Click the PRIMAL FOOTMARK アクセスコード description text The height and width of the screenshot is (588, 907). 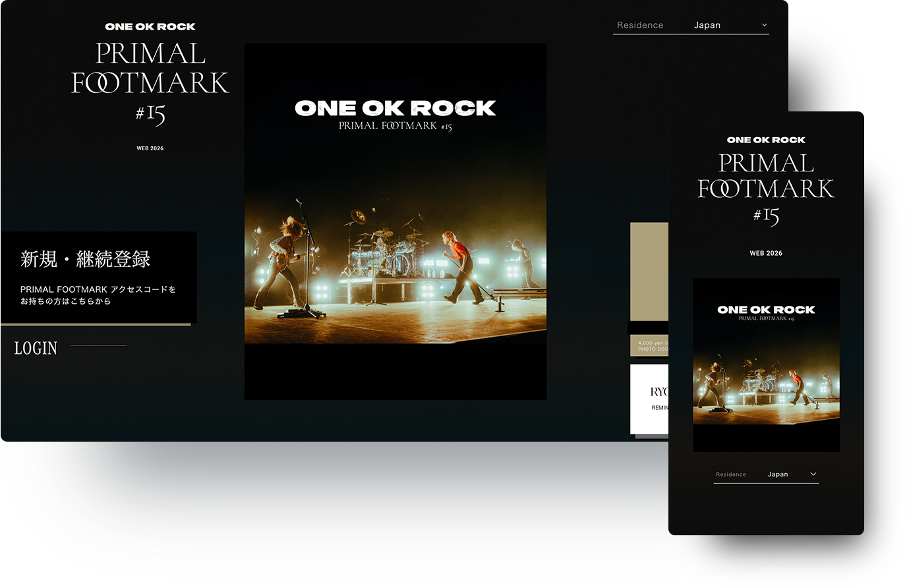(x=98, y=295)
